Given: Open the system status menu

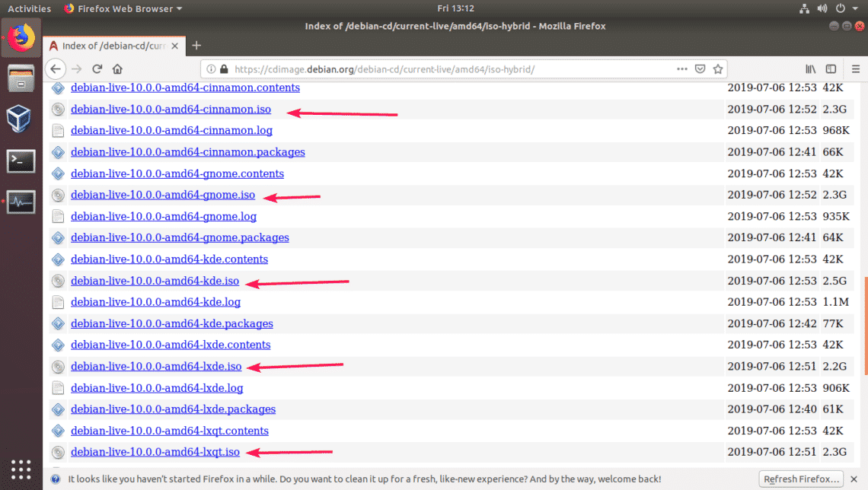Looking at the screenshot, I should 830,8.
